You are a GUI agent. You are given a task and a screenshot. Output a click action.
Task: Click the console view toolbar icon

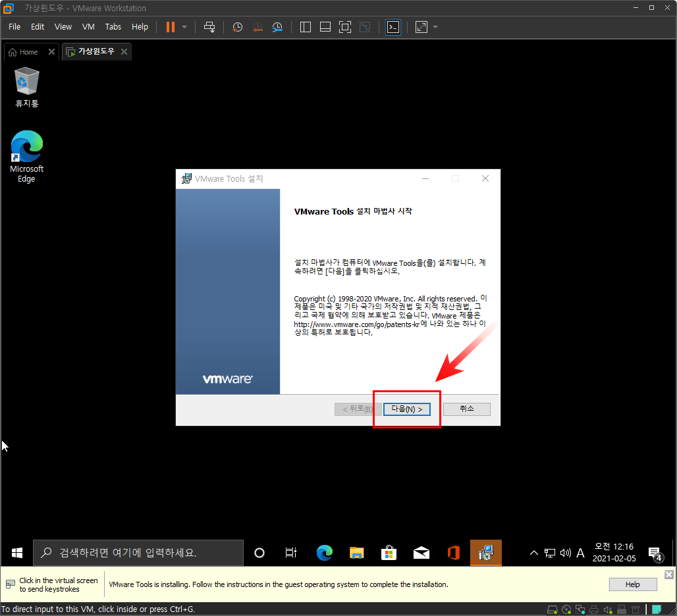click(393, 27)
